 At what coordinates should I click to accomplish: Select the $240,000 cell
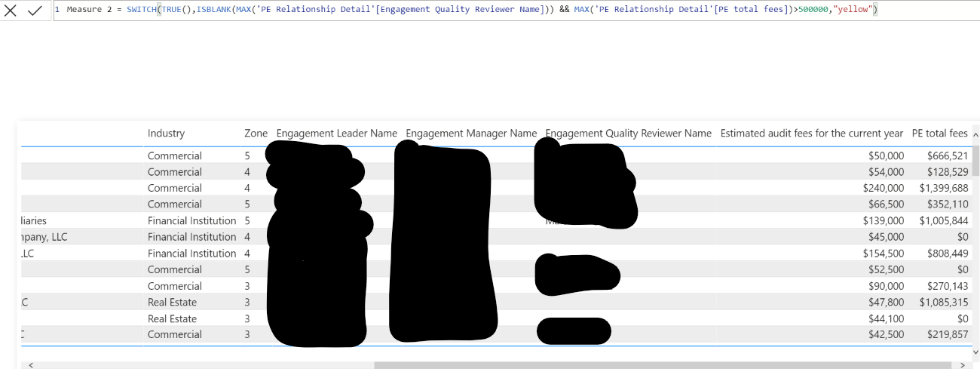[x=883, y=189]
